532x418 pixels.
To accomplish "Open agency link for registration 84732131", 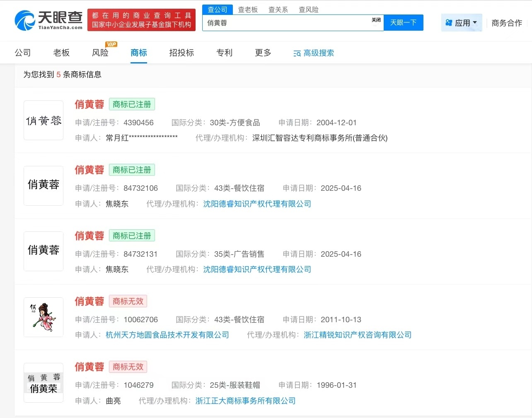I will (257, 269).
